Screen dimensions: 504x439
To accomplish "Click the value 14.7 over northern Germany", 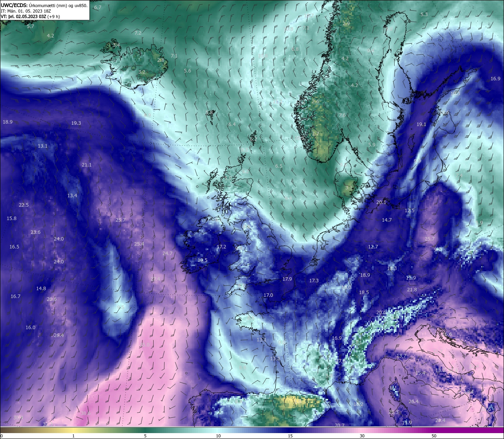I will (x=387, y=220).
